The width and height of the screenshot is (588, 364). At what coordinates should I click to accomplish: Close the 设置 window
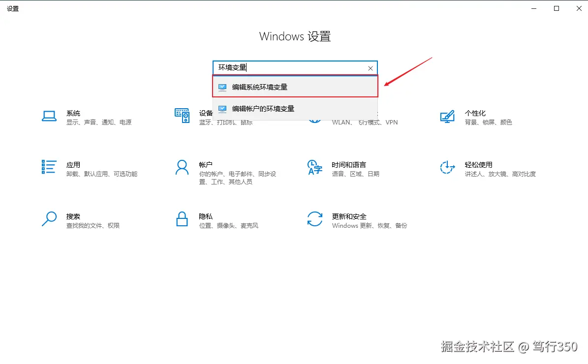[579, 8]
